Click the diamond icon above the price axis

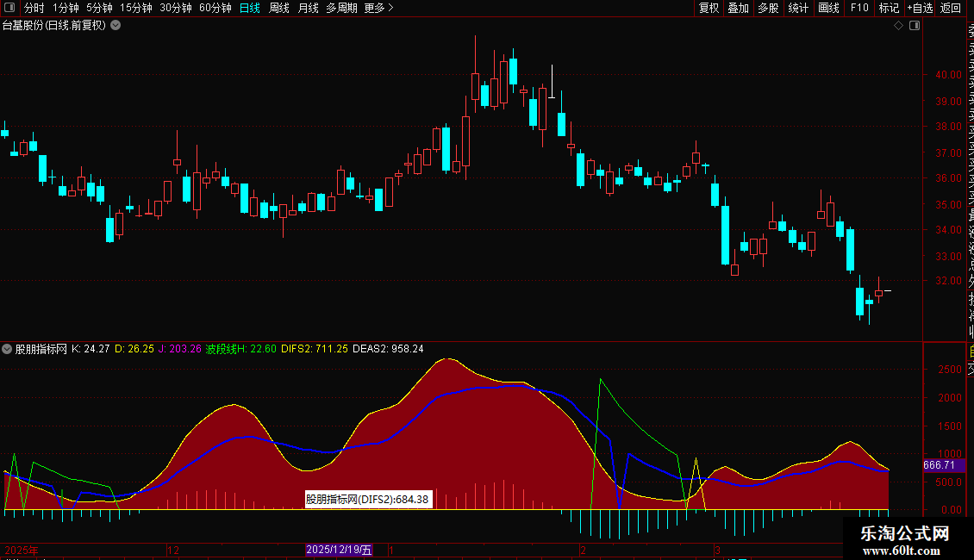[899, 26]
